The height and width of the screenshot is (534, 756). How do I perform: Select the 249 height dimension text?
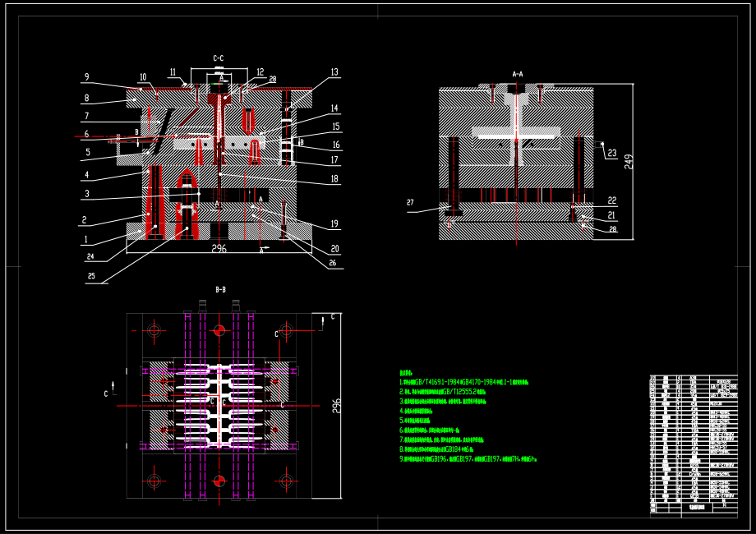629,162
